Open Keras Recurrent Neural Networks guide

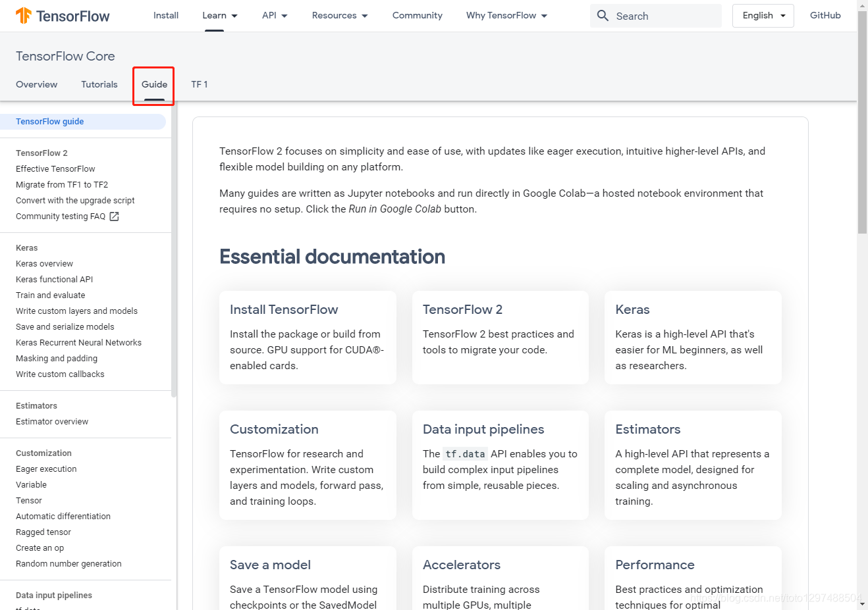pos(79,343)
